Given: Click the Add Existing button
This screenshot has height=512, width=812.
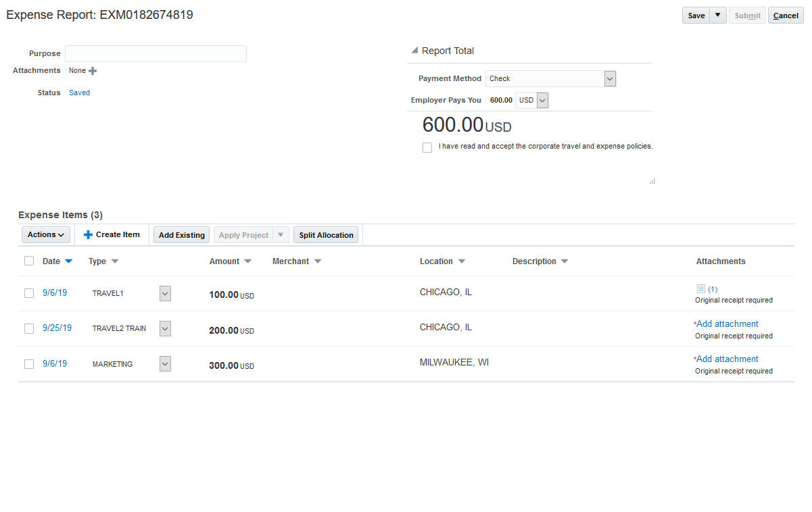Looking at the screenshot, I should [182, 235].
